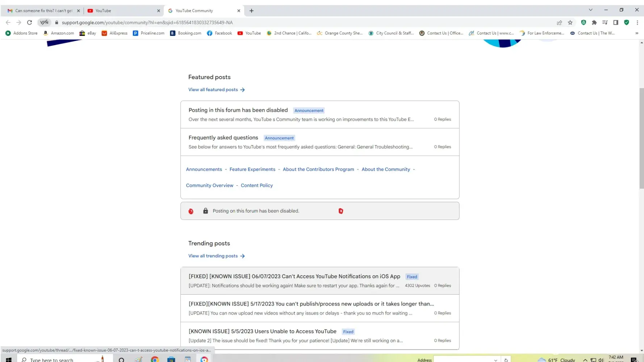Bookmark this page with the star icon
Viewport: 644px width, 362px height.
[570, 22]
